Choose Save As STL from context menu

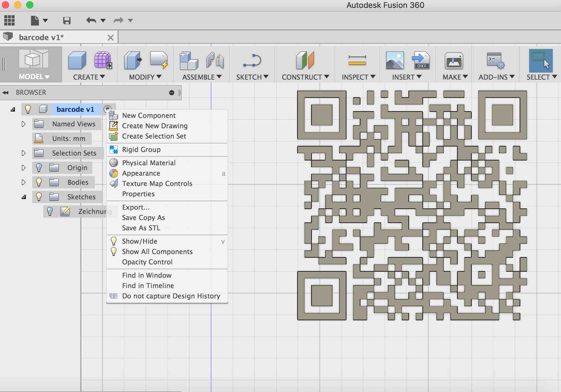coord(141,228)
